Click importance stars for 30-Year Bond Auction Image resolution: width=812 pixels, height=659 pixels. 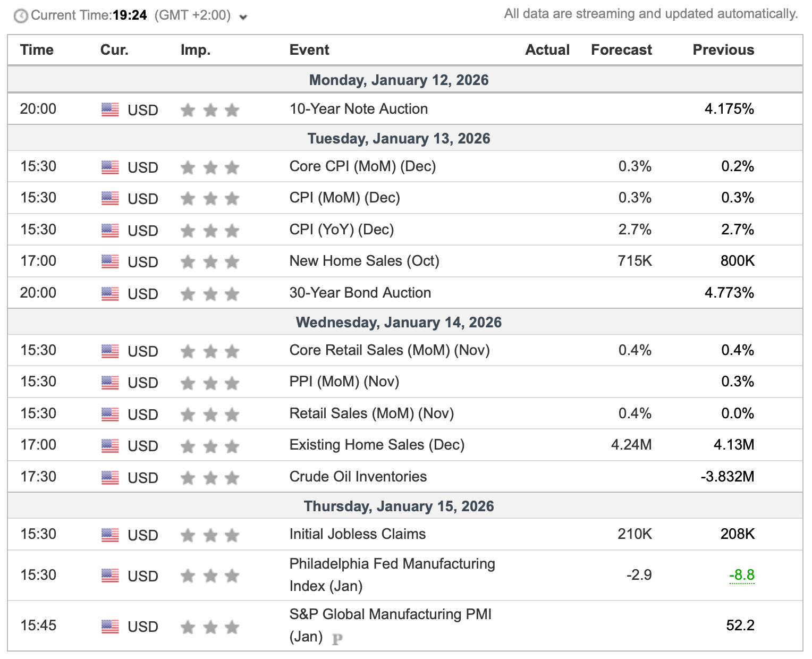(210, 294)
